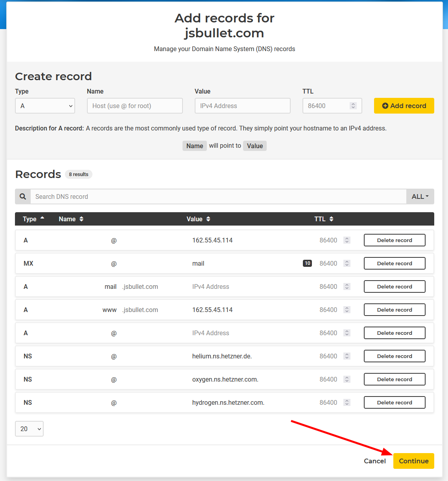Image resolution: width=448 pixels, height=481 pixels.
Task: Open the ALL filter dropdown
Action: (420, 196)
